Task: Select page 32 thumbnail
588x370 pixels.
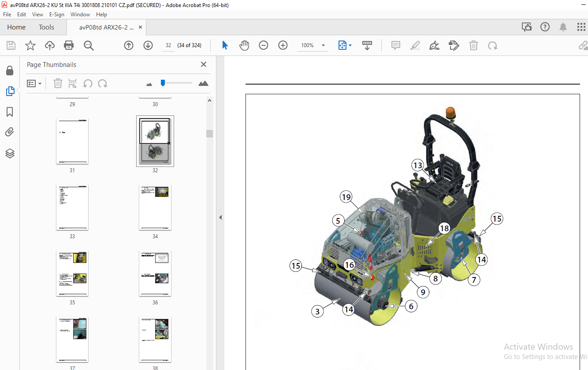Action: tap(155, 141)
